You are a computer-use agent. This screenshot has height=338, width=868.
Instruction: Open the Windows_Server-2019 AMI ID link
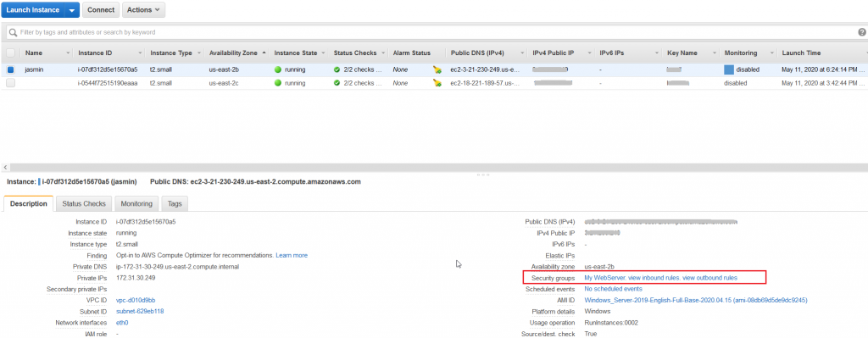click(x=696, y=301)
